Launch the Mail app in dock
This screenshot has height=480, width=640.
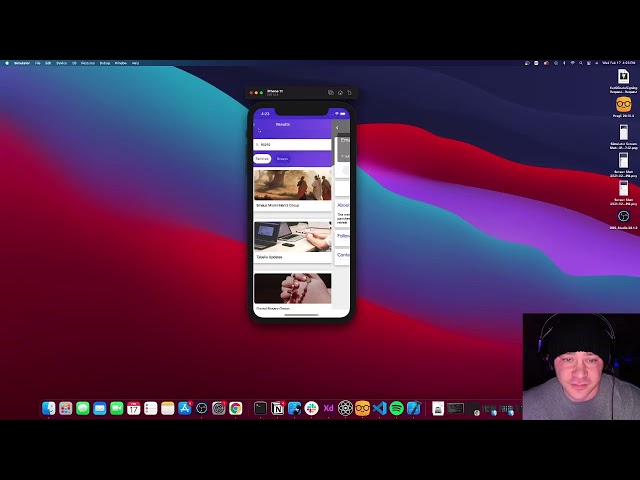(100, 408)
